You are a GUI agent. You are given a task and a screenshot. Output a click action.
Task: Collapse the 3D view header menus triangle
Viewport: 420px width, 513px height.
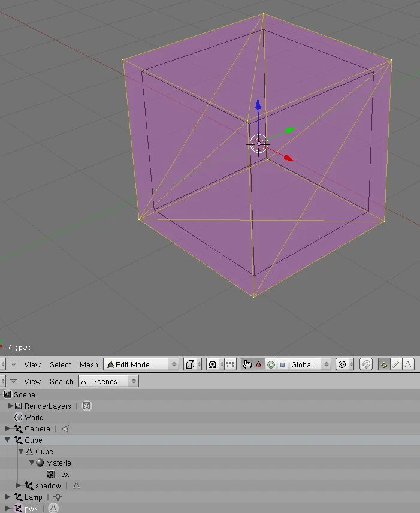(13, 364)
